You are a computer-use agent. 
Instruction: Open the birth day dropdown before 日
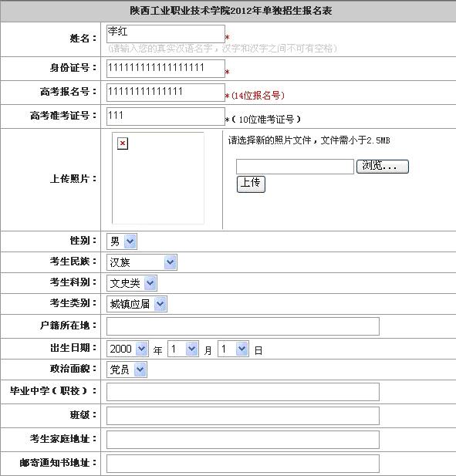pyautogui.click(x=233, y=349)
